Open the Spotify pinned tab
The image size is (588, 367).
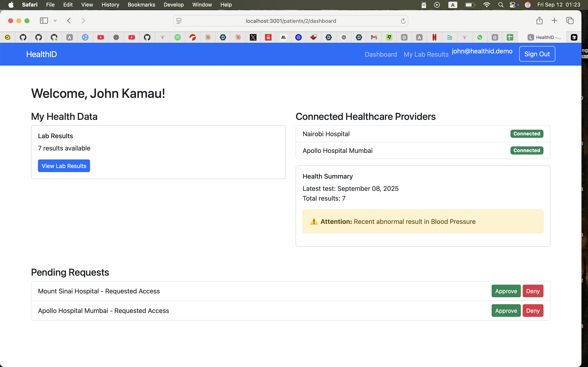click(x=178, y=37)
